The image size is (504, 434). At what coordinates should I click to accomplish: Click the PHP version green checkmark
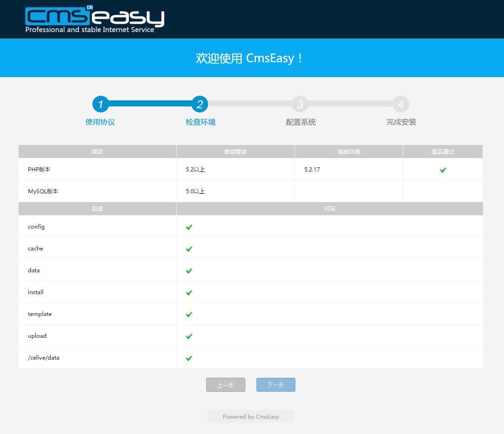click(443, 170)
